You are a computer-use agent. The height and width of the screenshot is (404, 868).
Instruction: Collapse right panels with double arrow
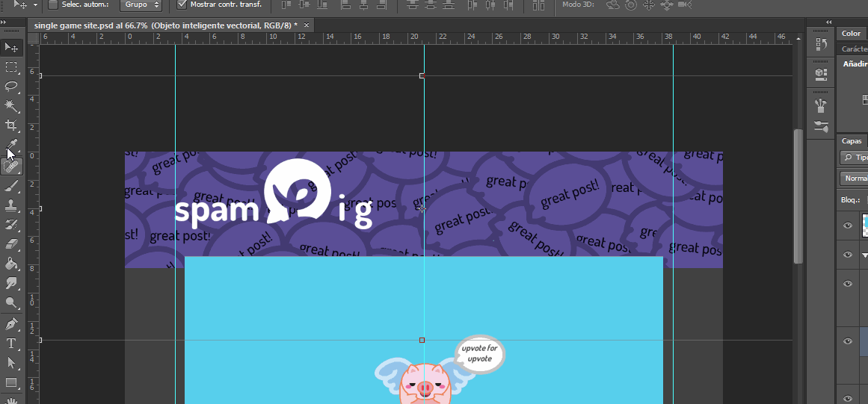coord(828,22)
